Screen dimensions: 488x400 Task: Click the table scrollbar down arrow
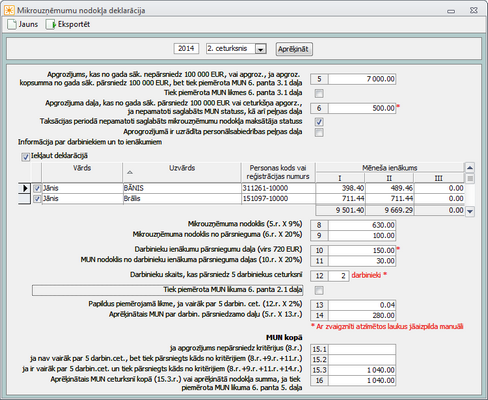(470, 211)
